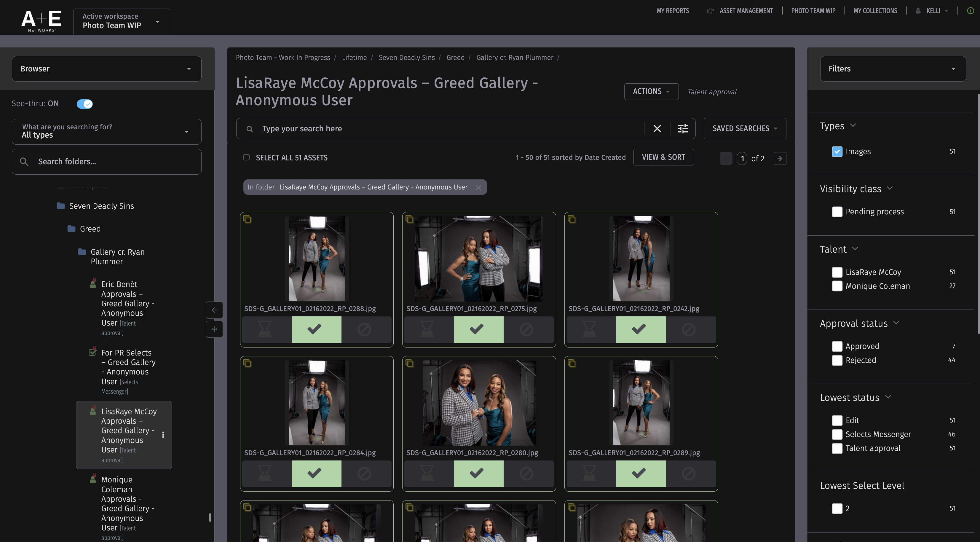Check the Rejected approval status checkbox
This screenshot has height=542, width=980.
point(837,360)
